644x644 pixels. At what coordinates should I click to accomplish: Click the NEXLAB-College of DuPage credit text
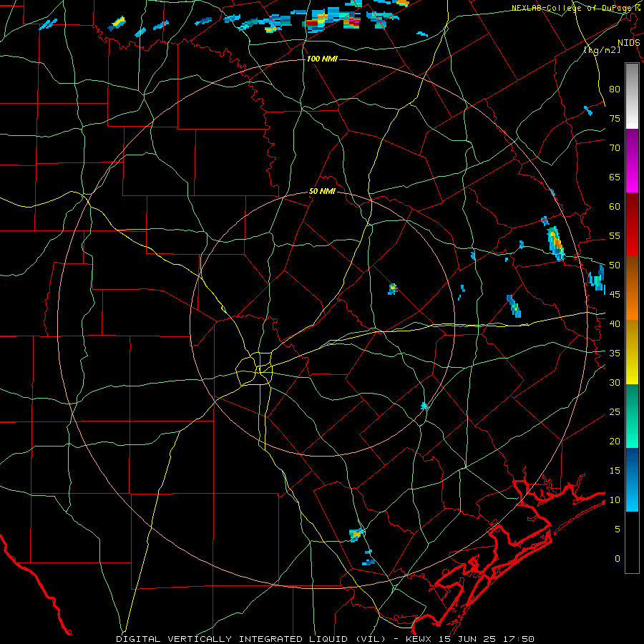point(575,8)
